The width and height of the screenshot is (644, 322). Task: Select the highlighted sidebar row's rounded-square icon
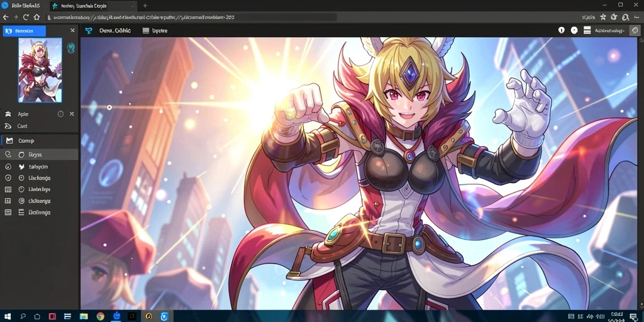click(x=21, y=155)
